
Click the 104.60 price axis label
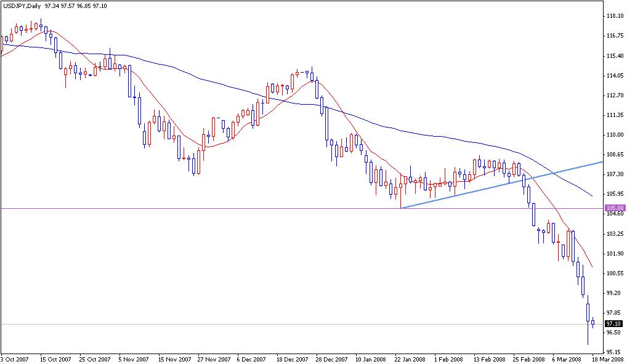[x=615, y=214]
